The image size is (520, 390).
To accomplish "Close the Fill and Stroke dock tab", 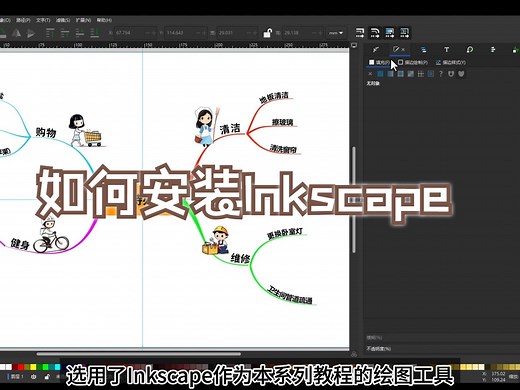I will 403,50.
